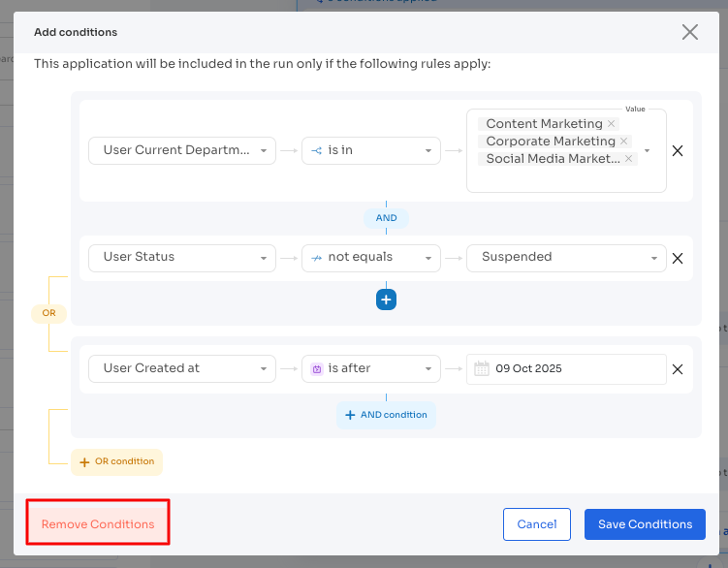Click Remove Conditions button

click(x=98, y=523)
